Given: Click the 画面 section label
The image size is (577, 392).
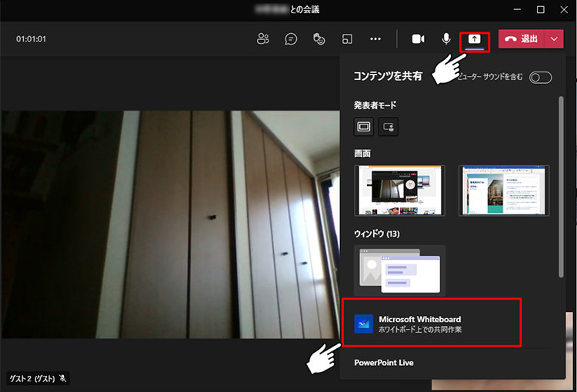Looking at the screenshot, I should [362, 154].
